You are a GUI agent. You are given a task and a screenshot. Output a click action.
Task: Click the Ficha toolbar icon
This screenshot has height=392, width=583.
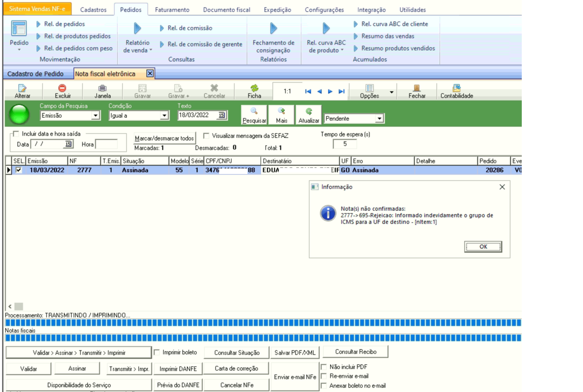pyautogui.click(x=254, y=88)
